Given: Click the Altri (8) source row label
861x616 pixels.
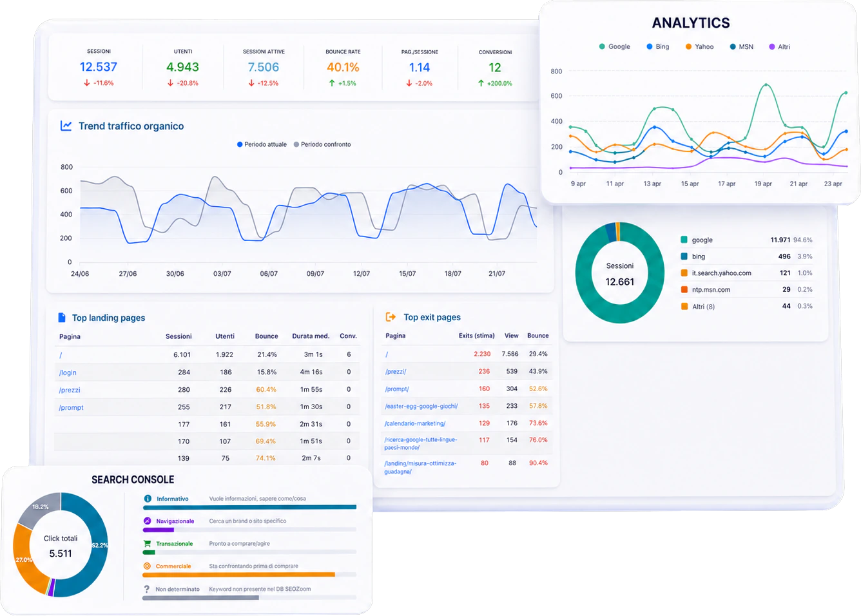Looking at the screenshot, I should click(x=703, y=307).
